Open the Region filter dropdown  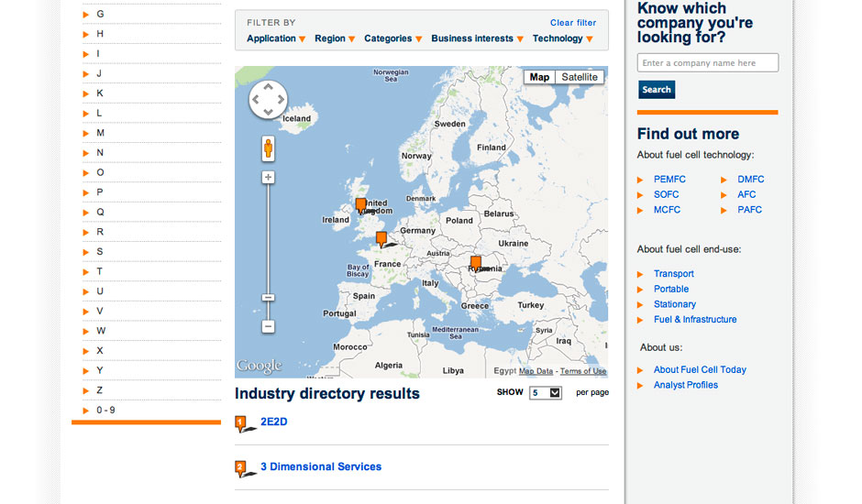pos(335,38)
